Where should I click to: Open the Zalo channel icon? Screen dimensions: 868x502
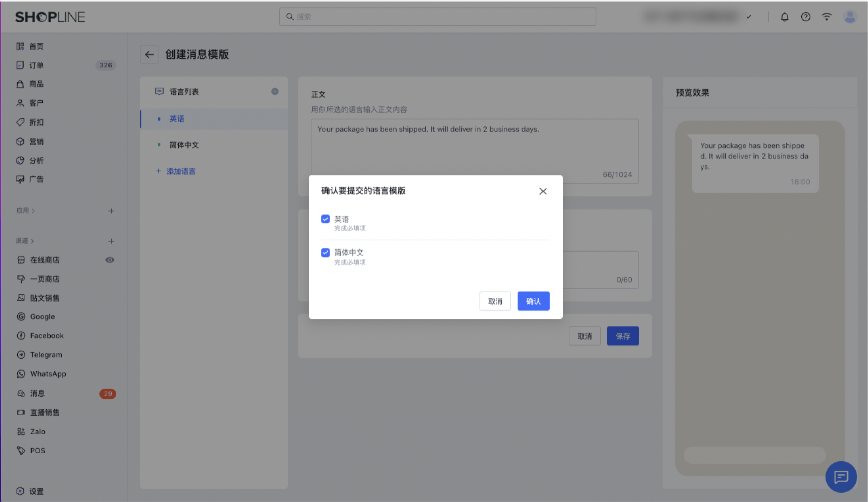click(21, 431)
